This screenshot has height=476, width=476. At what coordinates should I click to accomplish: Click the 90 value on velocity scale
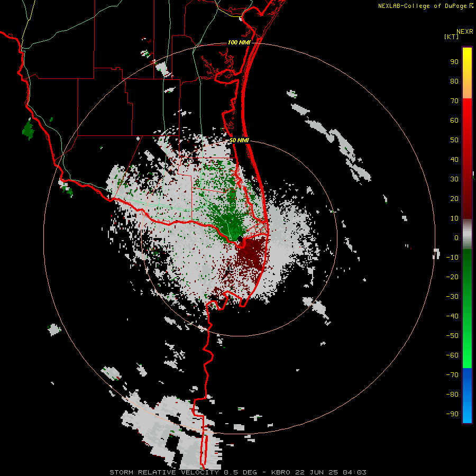point(454,62)
